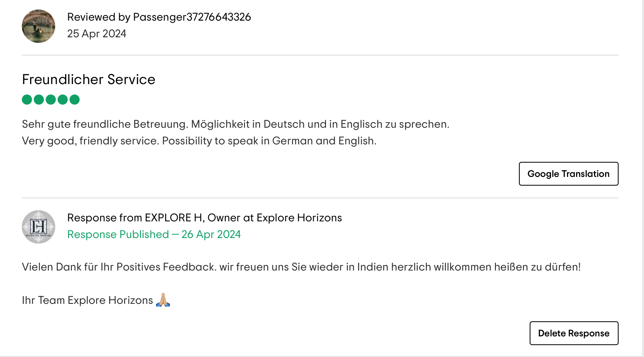
Task: Select the review title Freundlicher Service
Action: tap(89, 79)
